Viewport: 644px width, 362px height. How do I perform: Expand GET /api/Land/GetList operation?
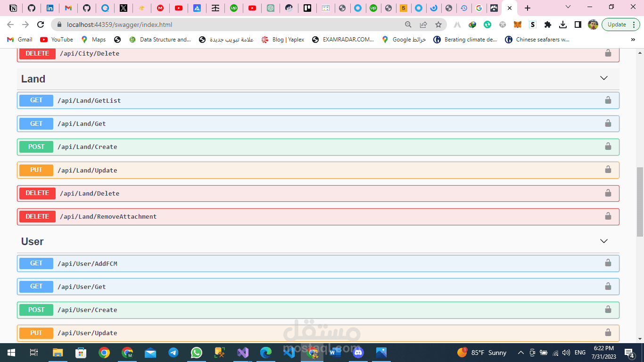point(318,100)
